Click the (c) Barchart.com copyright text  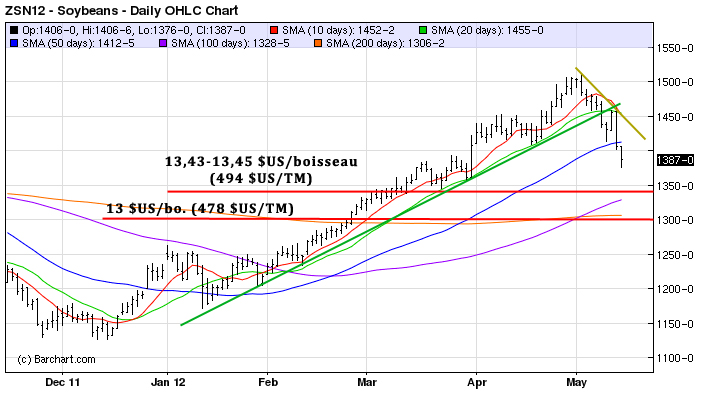tap(57, 359)
